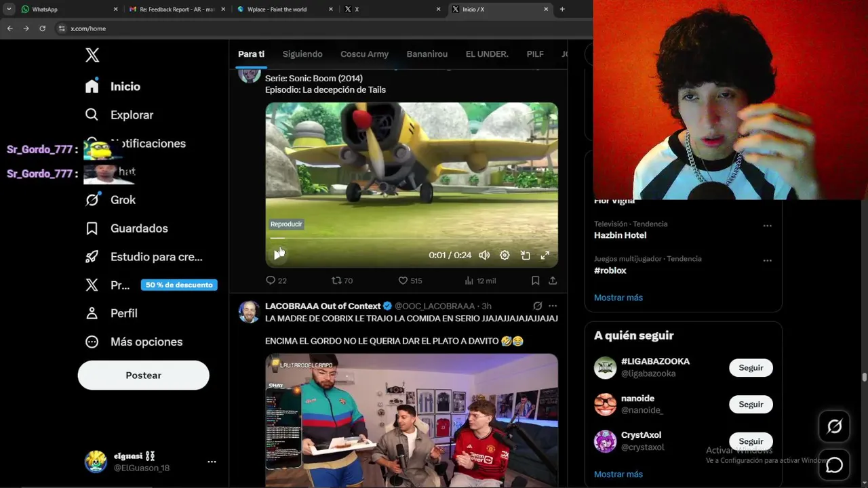
Task: Open #roblox trend
Action: coord(610,270)
